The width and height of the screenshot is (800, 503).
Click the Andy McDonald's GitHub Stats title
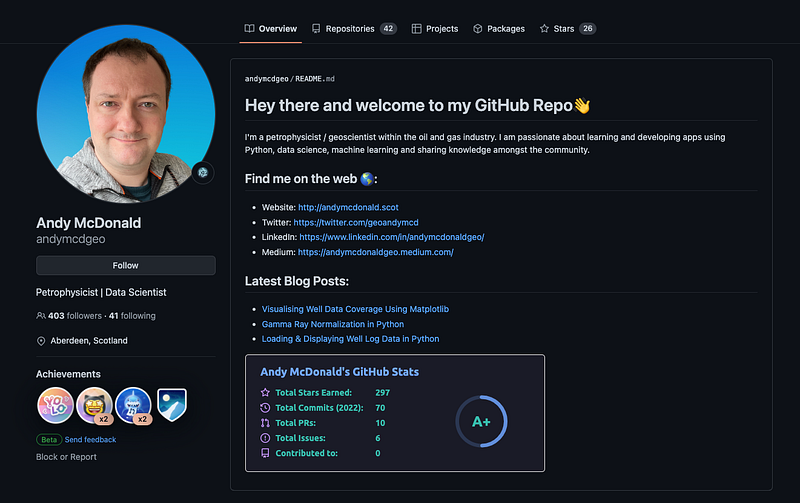[340, 372]
